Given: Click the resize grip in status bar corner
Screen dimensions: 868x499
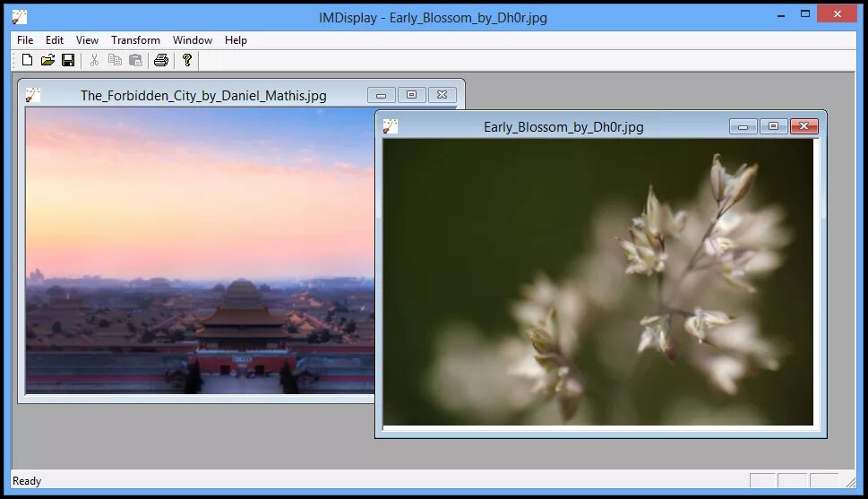Looking at the screenshot, I should click(850, 482).
